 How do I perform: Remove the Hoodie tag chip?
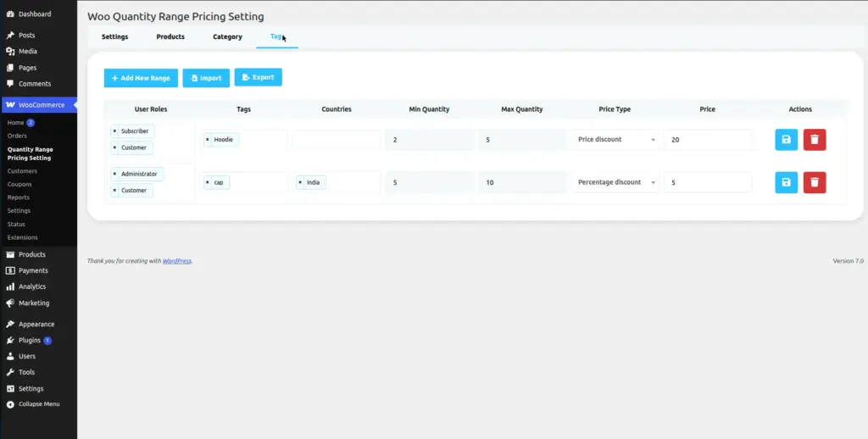pyautogui.click(x=208, y=140)
